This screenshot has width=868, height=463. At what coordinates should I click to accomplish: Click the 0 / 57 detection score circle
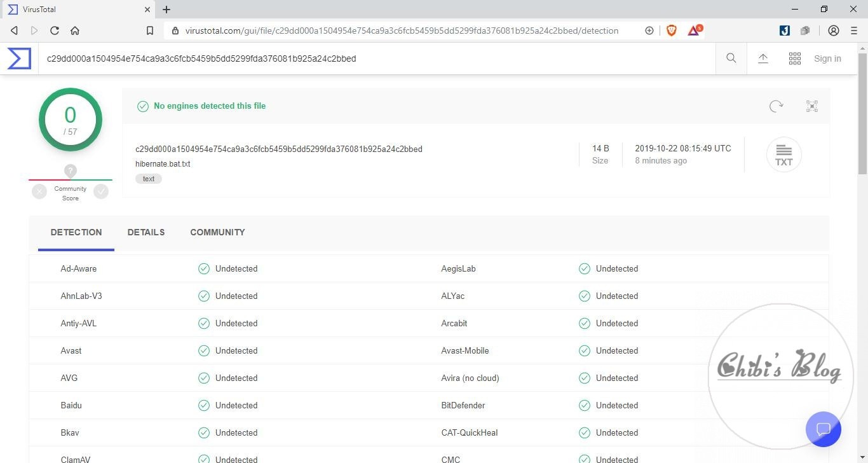click(71, 120)
